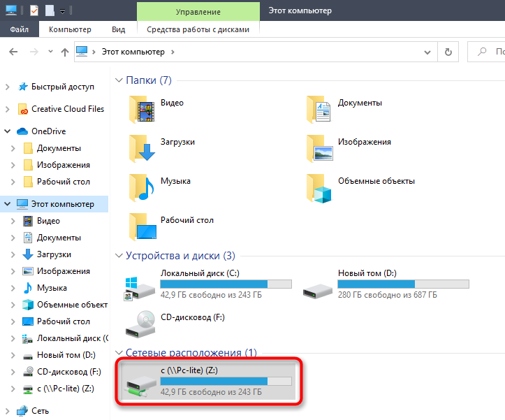
Task: Select Сеть in the navigation pane
Action: click(40, 411)
